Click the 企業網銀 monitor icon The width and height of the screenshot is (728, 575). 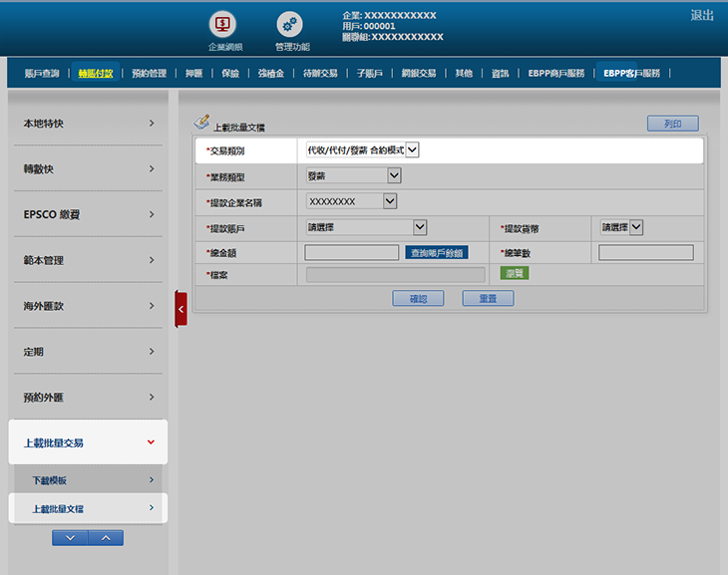(221, 24)
